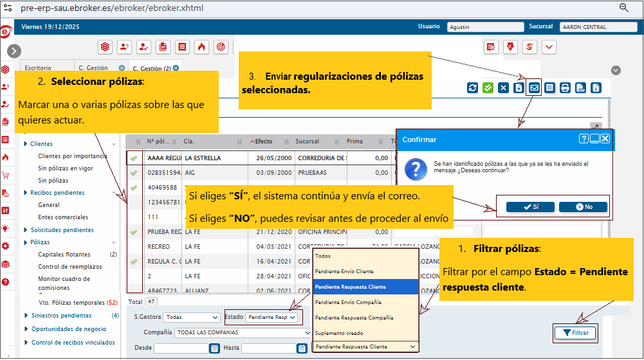This screenshot has width=644, height=360.
Task: Toggle checkmark for the LA ESTRELLA policy row
Action: click(134, 157)
